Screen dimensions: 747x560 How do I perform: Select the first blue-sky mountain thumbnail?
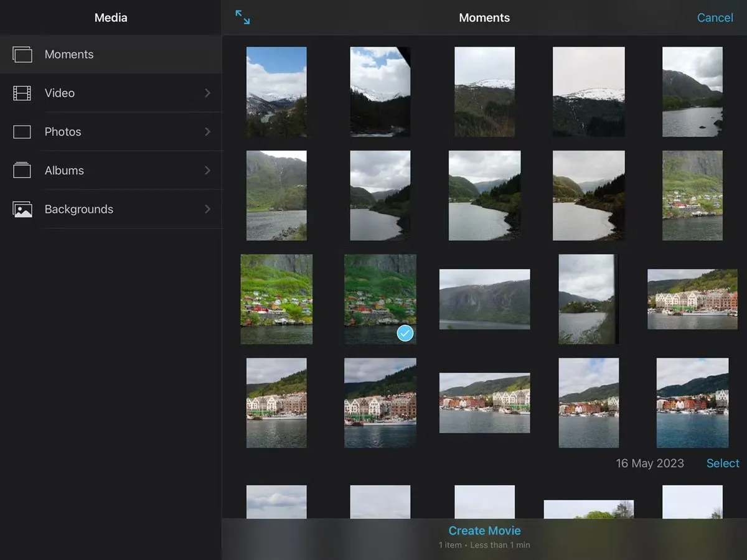tap(276, 91)
